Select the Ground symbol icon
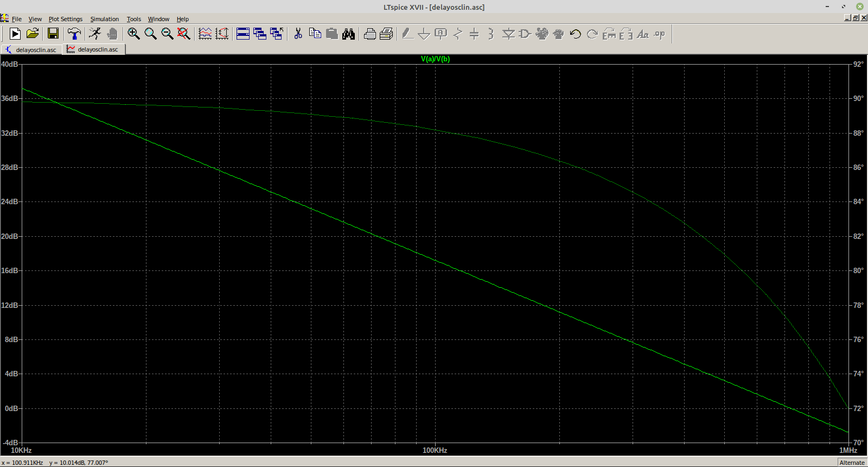The width and height of the screenshot is (868, 467). (424, 34)
